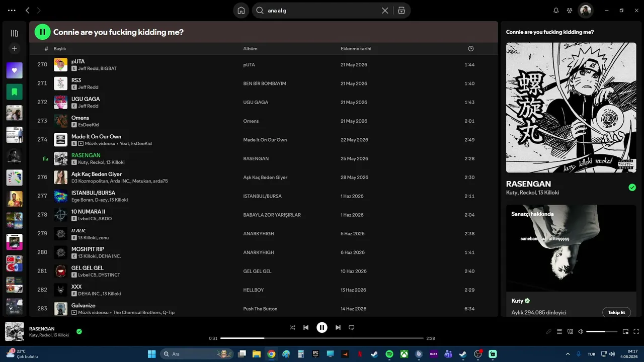
Task: Skip to the previous track
Action: click(x=306, y=327)
